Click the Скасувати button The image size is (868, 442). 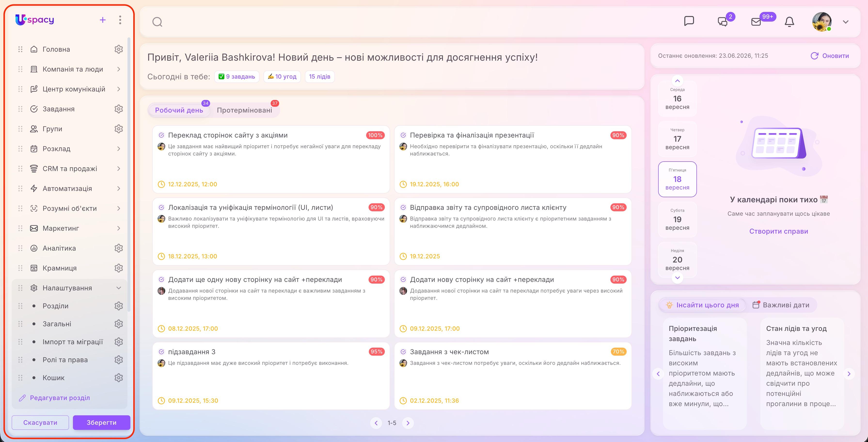[x=40, y=422]
